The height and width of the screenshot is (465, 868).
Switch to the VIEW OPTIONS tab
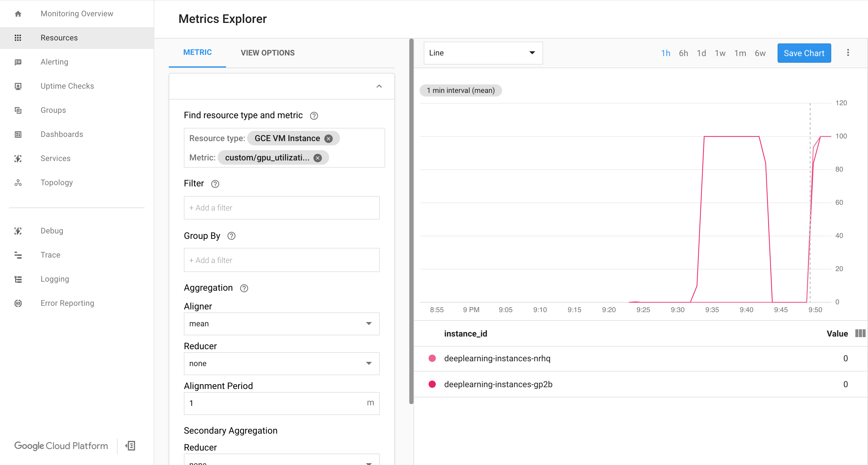[267, 53]
